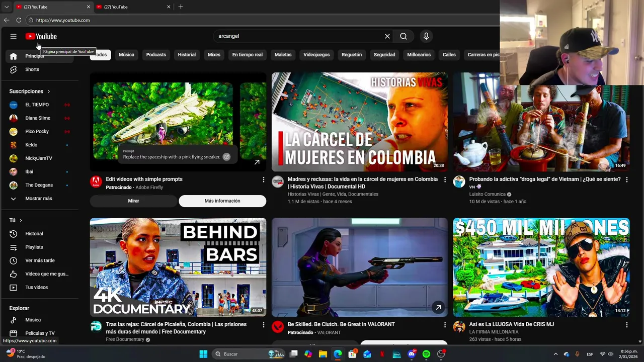Open Windows Start menu
The height and width of the screenshot is (362, 644).
click(203, 354)
